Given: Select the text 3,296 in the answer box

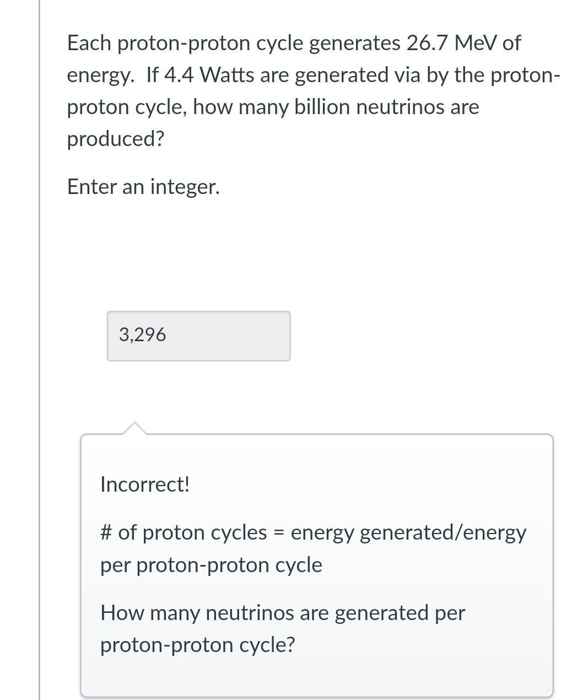Looking at the screenshot, I should 142,334.
